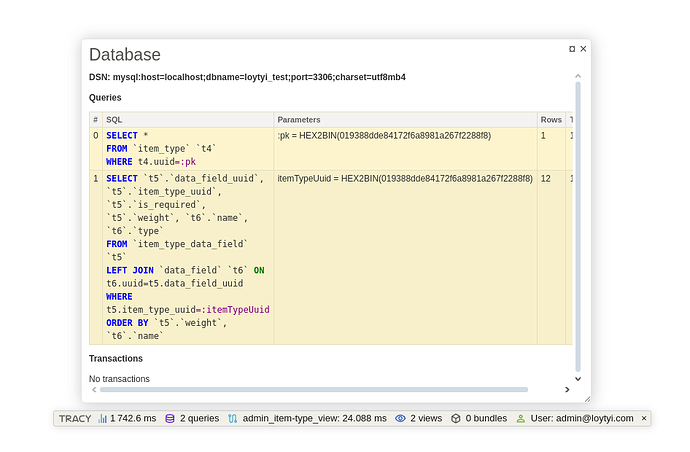Click the # column header
This screenshot has width=690, height=452.
tap(95, 120)
